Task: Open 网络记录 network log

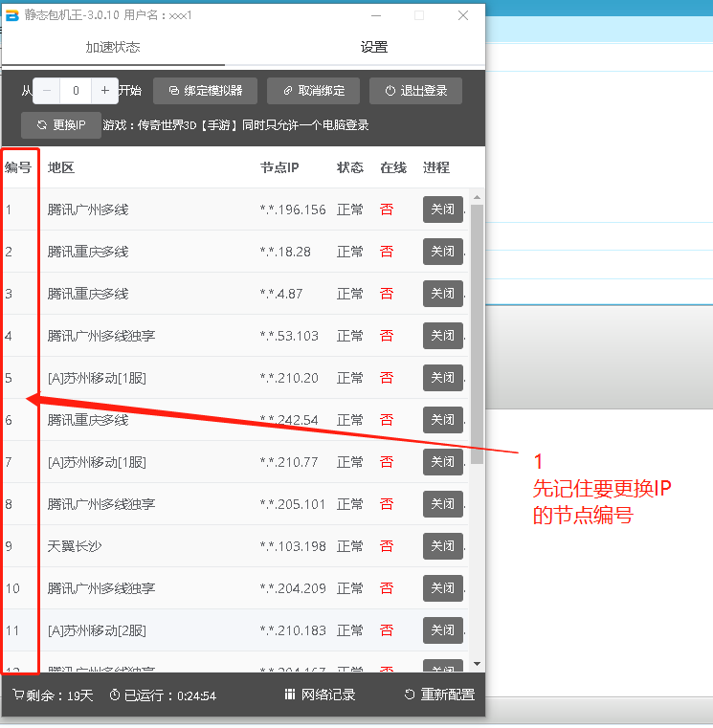Action: 320,695
